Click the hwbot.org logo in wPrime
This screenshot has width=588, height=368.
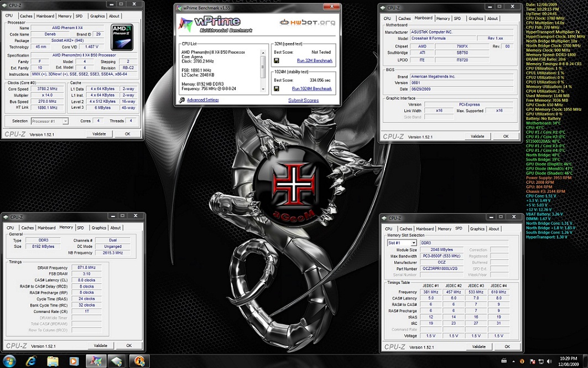point(308,23)
